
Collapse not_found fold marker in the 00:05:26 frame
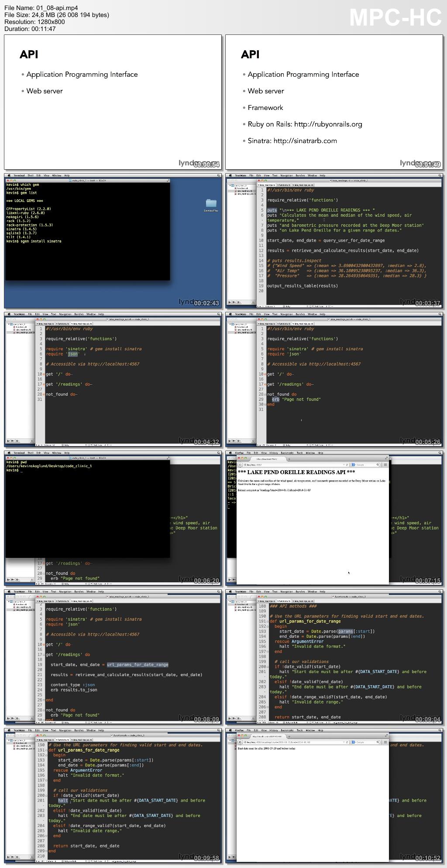coord(265,394)
